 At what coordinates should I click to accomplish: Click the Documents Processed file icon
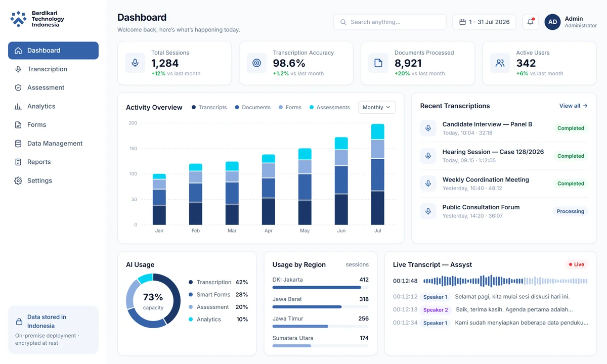[x=378, y=63]
